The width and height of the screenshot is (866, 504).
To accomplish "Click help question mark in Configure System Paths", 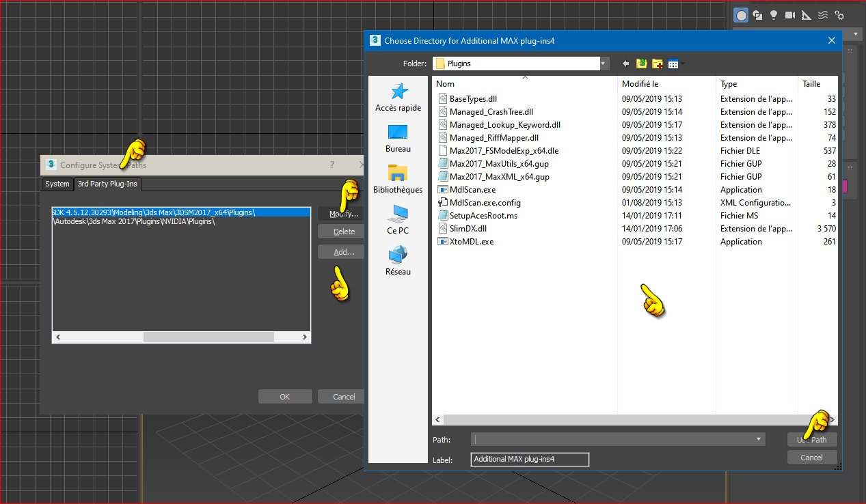I will point(332,165).
